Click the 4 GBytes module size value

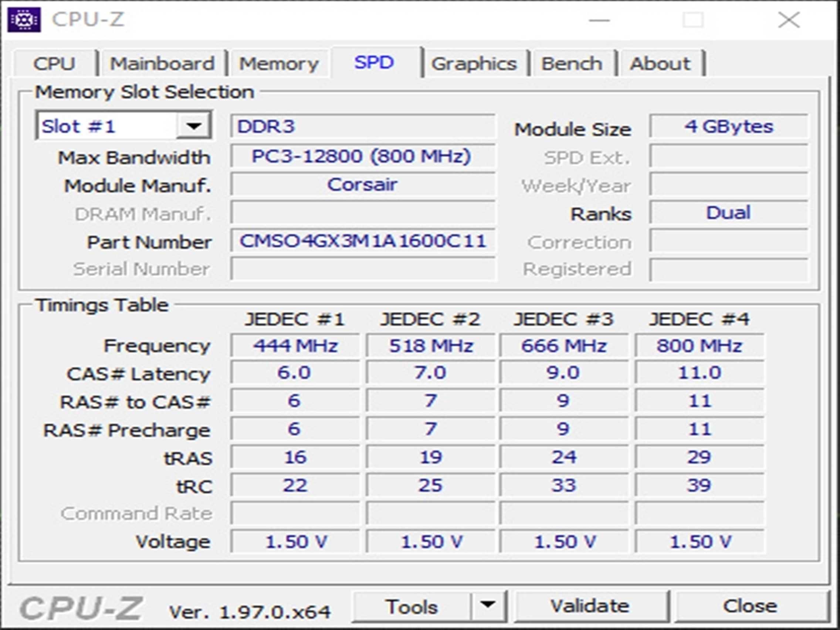pos(729,126)
